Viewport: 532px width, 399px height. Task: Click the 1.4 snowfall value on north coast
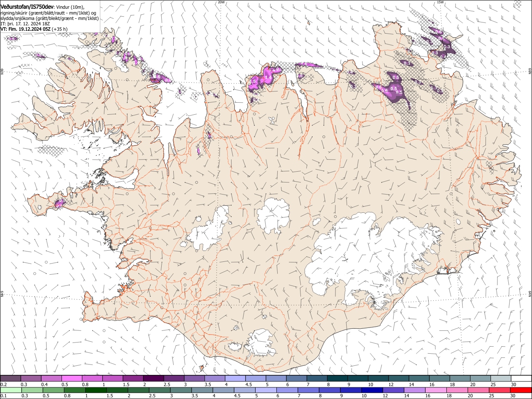click(268, 77)
